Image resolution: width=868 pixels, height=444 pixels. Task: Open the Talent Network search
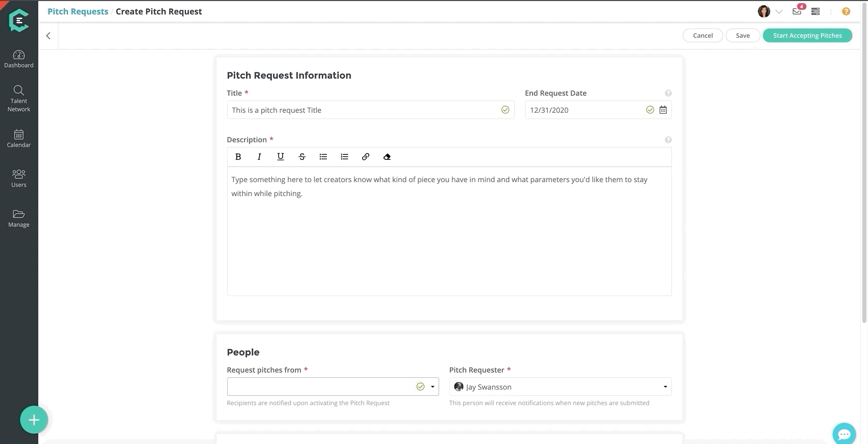coord(19,98)
